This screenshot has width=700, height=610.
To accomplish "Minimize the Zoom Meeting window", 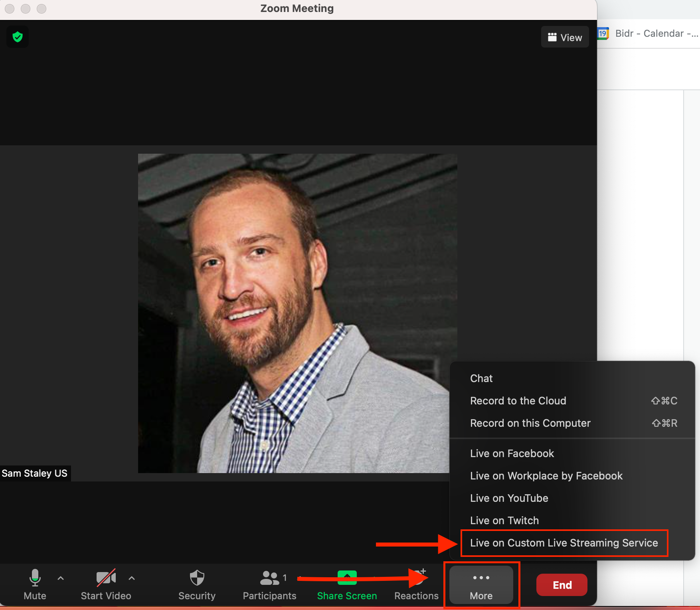I will [x=26, y=8].
